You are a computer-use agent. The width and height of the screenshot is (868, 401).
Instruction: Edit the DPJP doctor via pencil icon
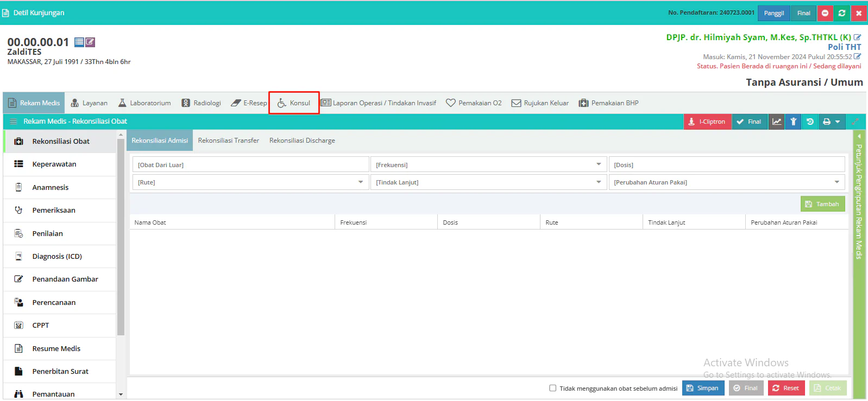[x=857, y=37]
